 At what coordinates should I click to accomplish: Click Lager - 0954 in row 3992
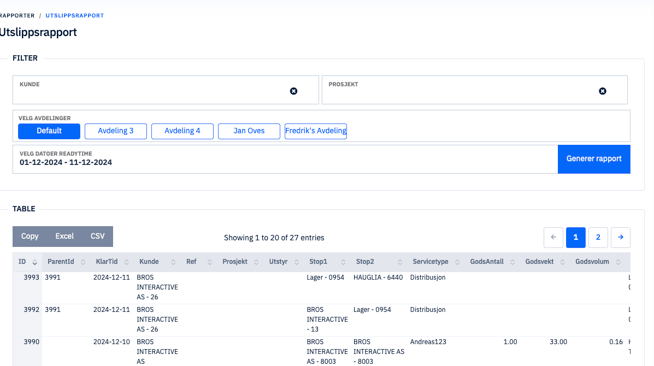(x=372, y=309)
